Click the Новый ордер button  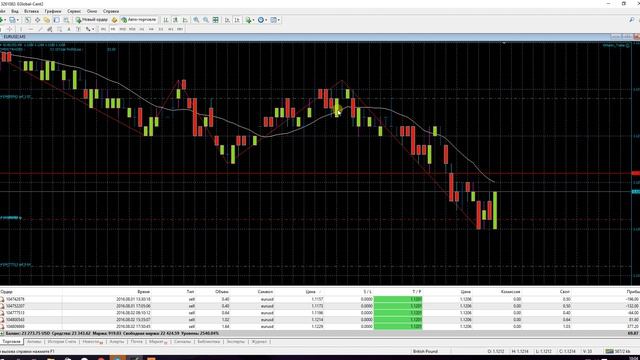pos(92,20)
